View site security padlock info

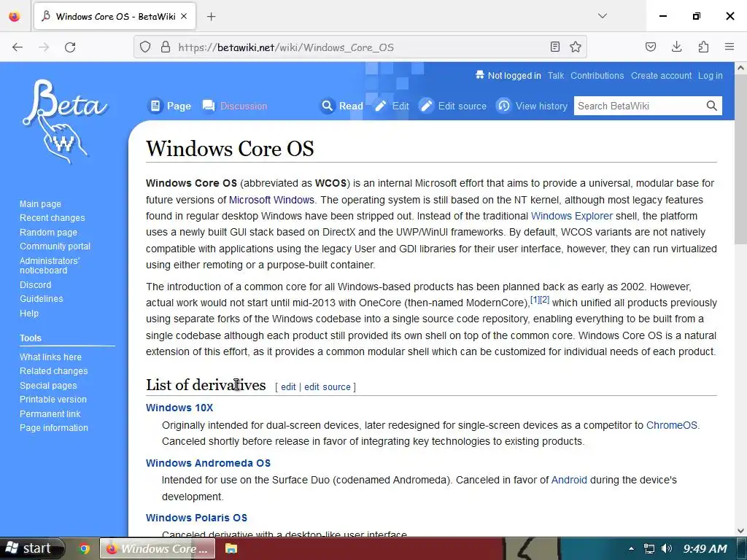click(x=166, y=47)
